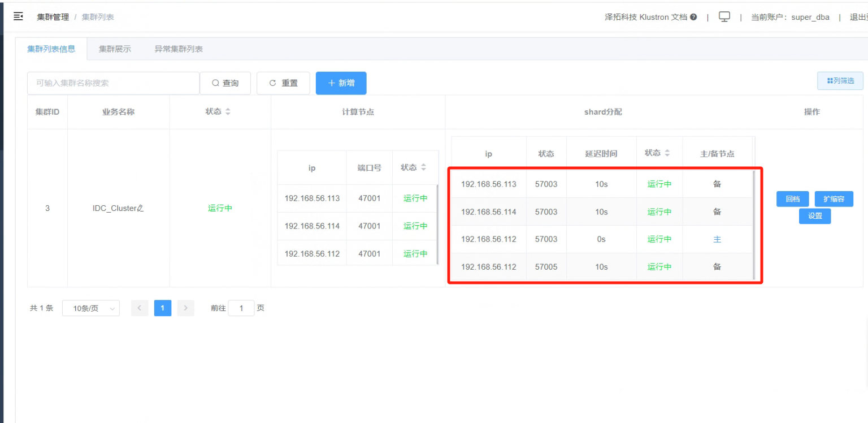Click the 0s delay time cell
The width and height of the screenshot is (868, 423).
click(601, 239)
